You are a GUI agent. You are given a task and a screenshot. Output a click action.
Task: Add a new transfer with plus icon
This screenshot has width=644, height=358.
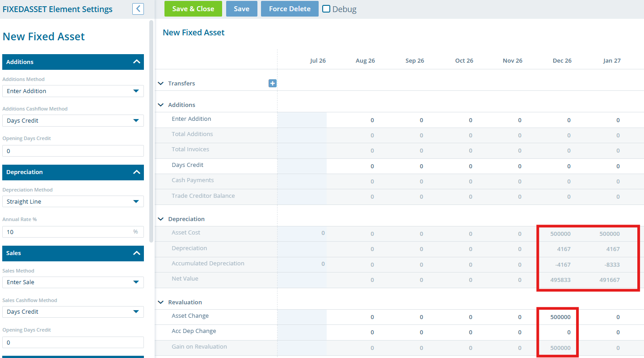click(273, 83)
